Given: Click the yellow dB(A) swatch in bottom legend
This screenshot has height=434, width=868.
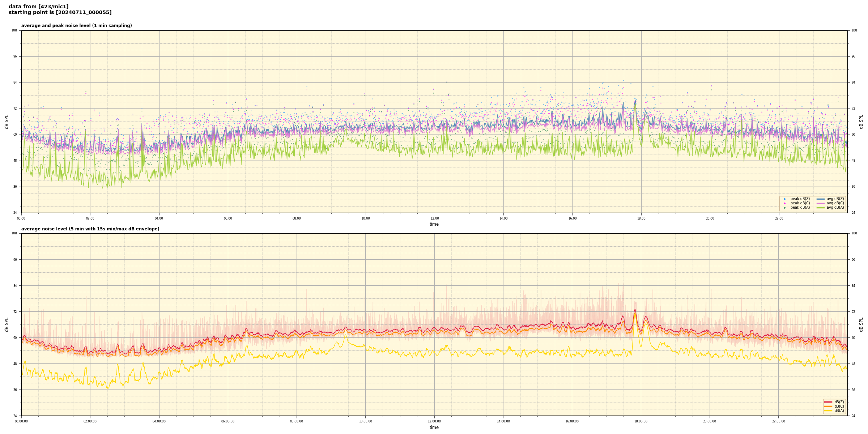Looking at the screenshot, I should [828, 410].
